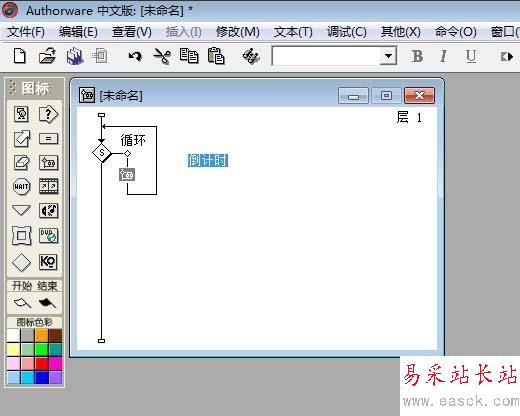Click the Save All toolbar icon
Viewport: 520px width, 416px height.
75,56
